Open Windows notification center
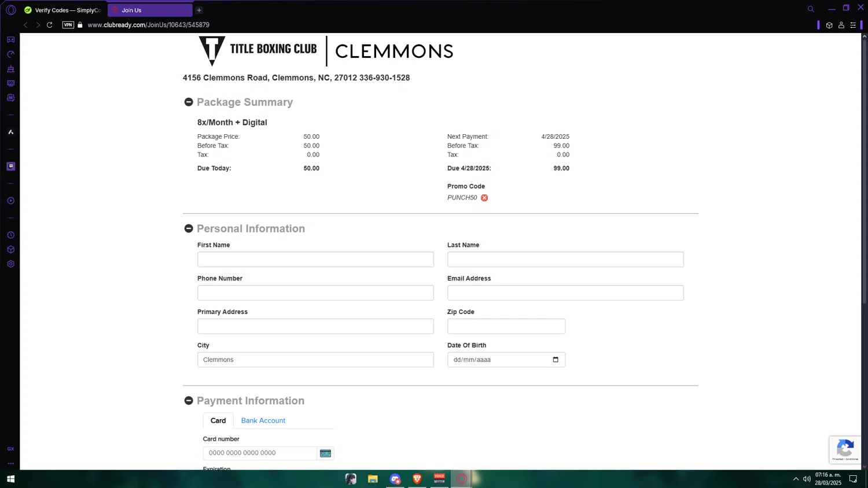 click(853, 479)
